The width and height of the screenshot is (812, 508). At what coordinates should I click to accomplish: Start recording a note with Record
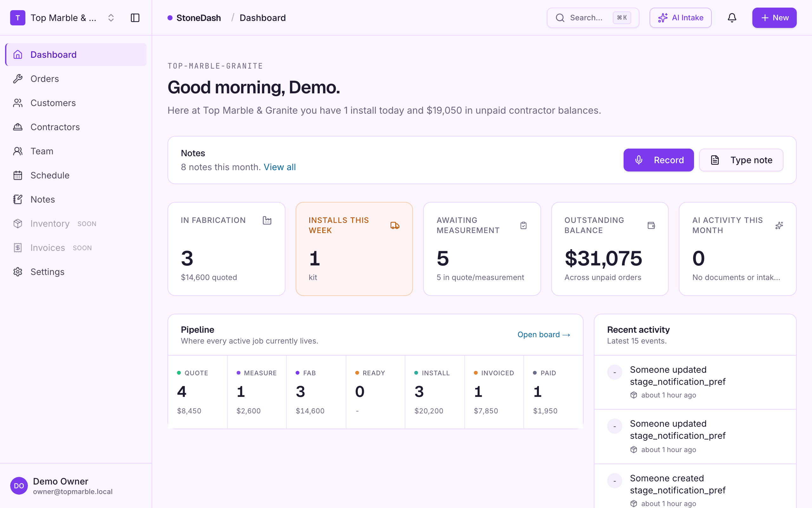tap(658, 160)
